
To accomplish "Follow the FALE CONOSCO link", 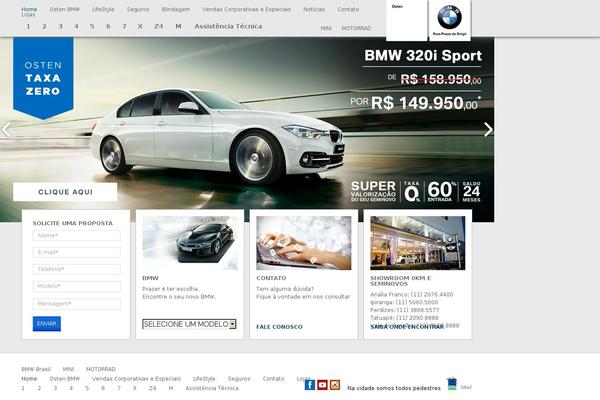I will coord(279,327).
